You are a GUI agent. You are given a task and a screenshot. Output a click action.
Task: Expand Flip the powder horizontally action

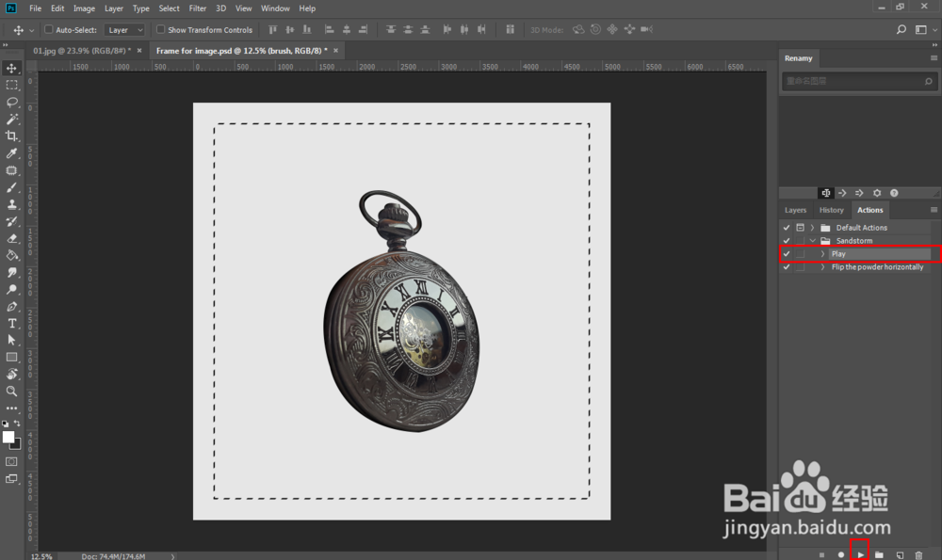click(x=822, y=267)
